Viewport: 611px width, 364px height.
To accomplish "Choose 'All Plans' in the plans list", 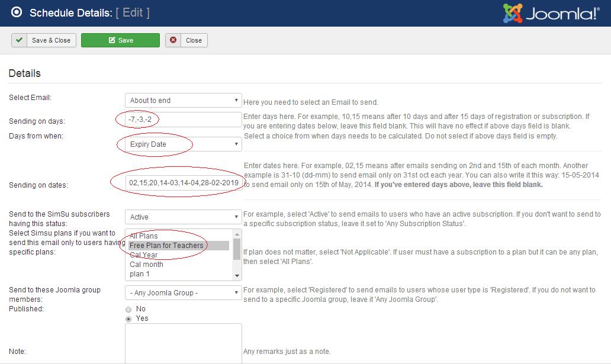I will tap(144, 236).
